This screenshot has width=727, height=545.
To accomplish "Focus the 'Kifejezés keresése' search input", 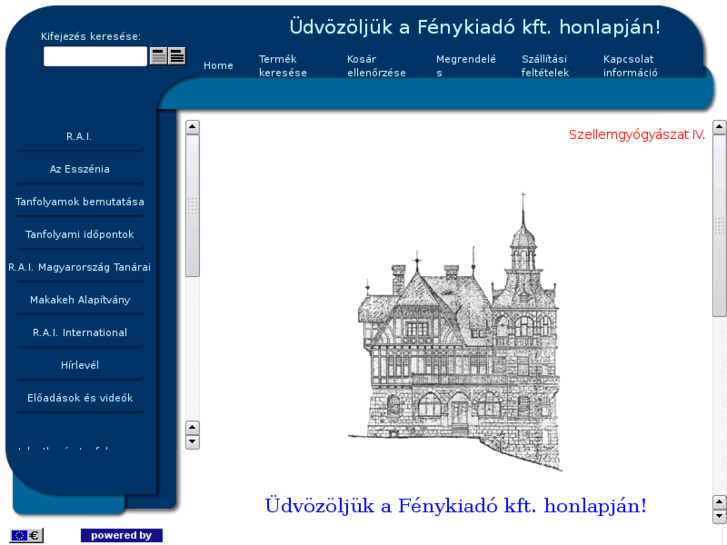I will pyautogui.click(x=95, y=56).
